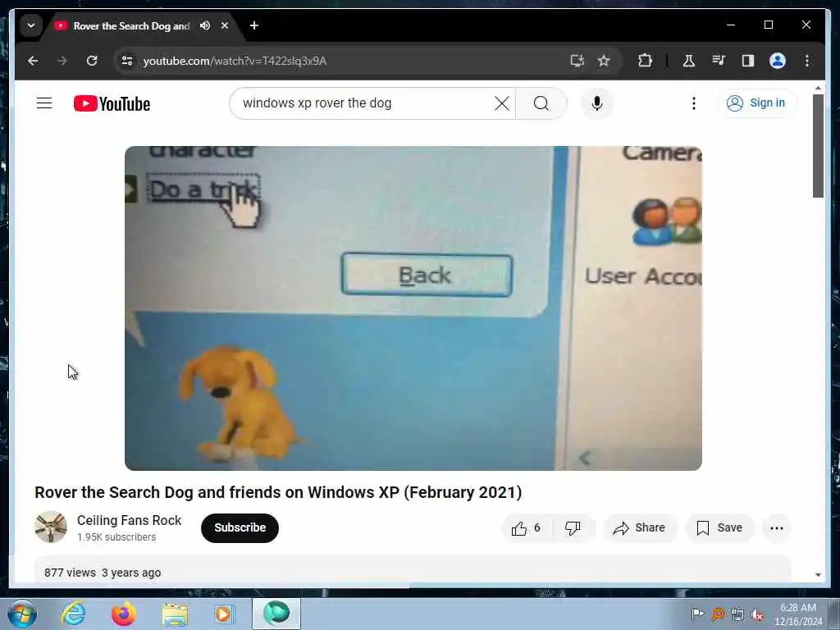
Task: Open a new tab with plus
Action: (254, 25)
